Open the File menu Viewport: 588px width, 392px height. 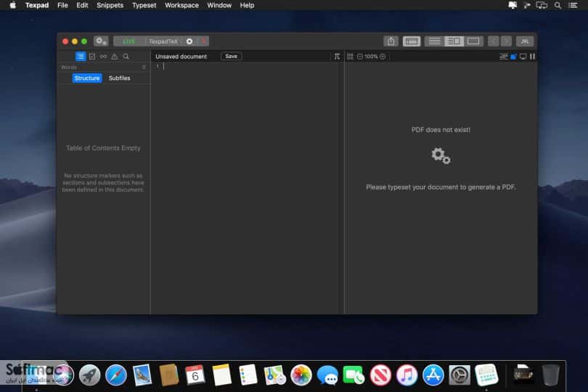(x=62, y=5)
